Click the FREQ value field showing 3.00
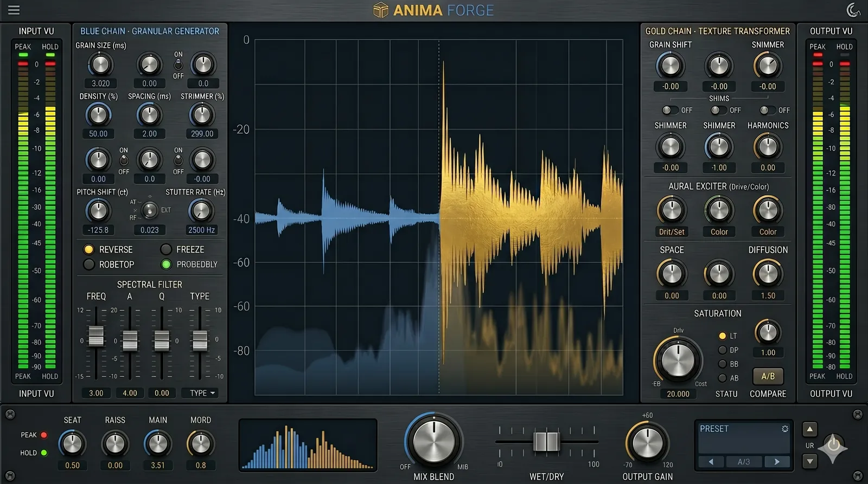The width and height of the screenshot is (868, 484). pyautogui.click(x=96, y=393)
